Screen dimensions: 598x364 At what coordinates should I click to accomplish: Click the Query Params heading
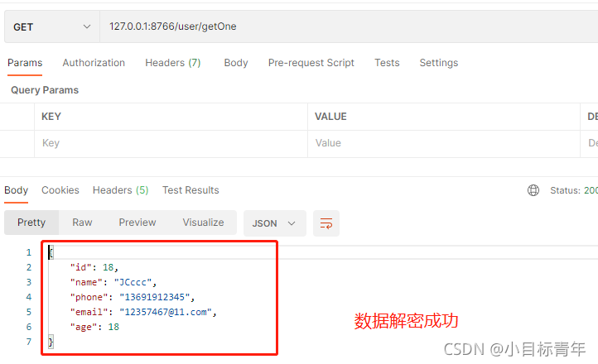tap(45, 90)
